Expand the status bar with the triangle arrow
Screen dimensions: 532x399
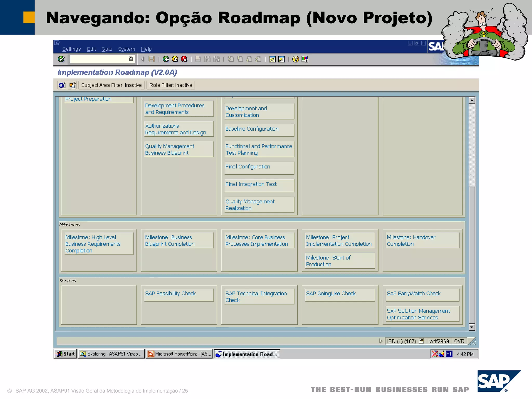pyautogui.click(x=380, y=341)
